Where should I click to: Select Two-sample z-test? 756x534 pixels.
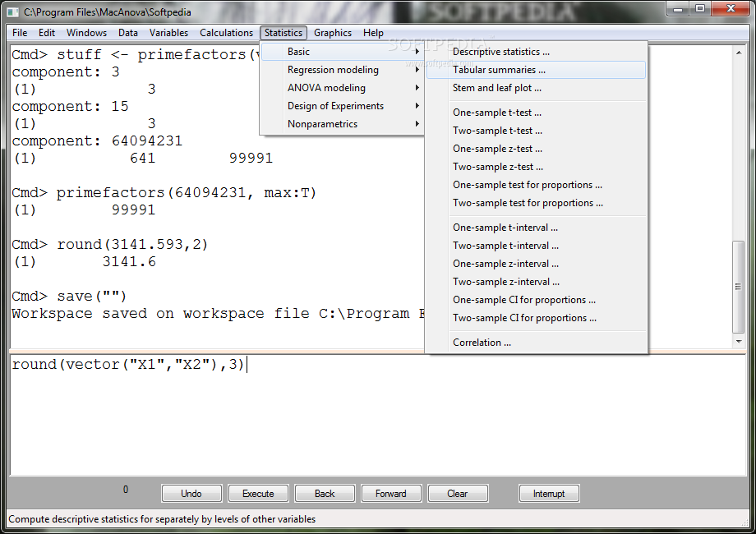pos(536,167)
